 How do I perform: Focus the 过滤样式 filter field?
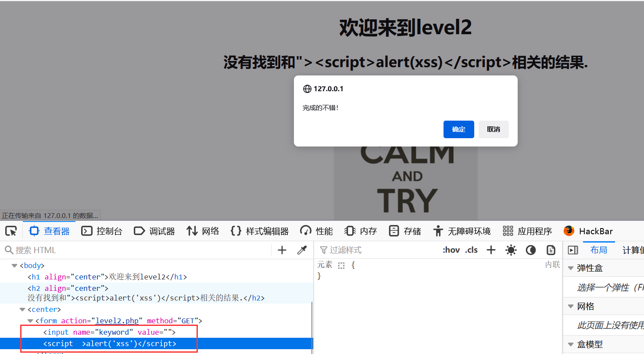[x=377, y=250]
